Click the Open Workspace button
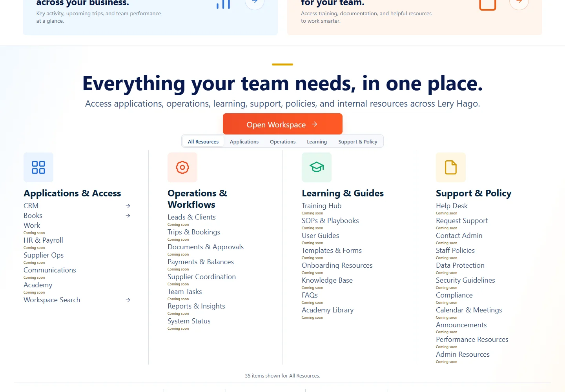This screenshot has height=392, width=565. (282, 124)
